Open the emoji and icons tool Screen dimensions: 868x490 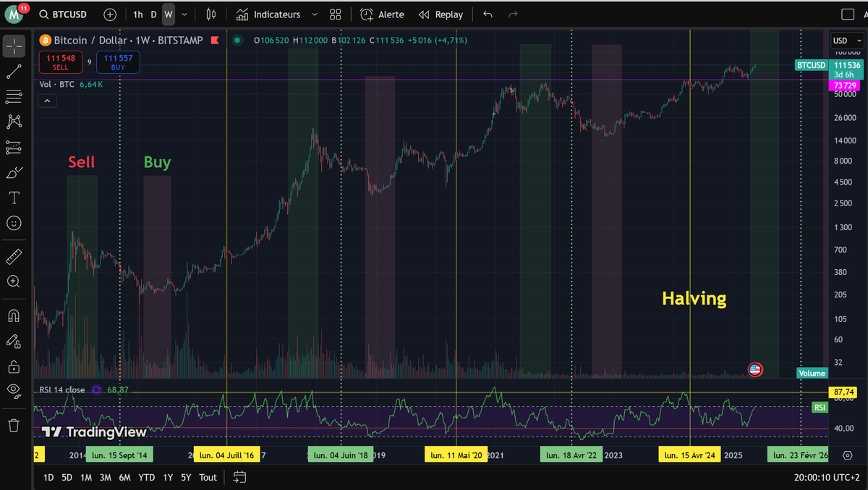(14, 223)
